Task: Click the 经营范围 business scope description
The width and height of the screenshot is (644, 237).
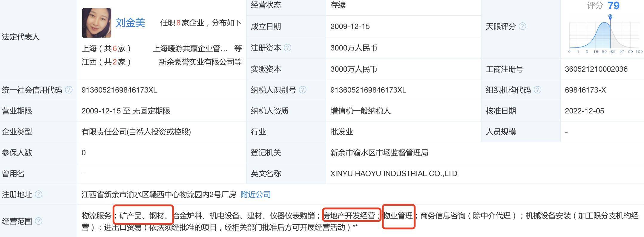Action: (x=360, y=221)
